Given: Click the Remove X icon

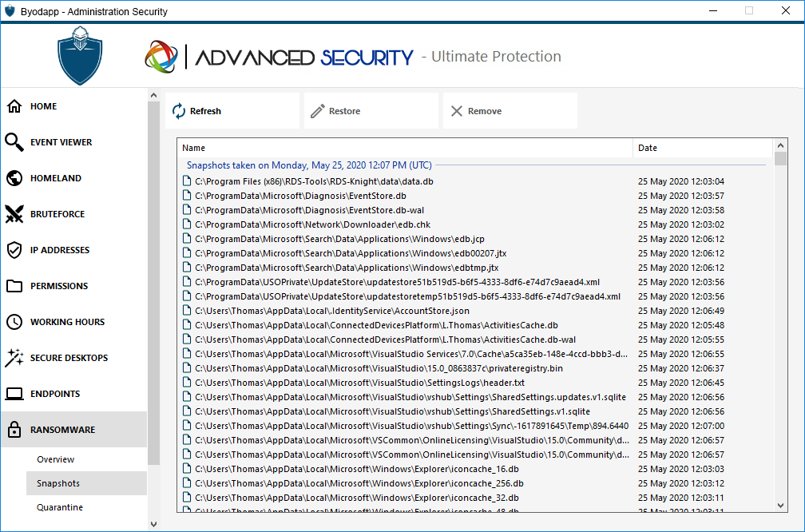Looking at the screenshot, I should (x=457, y=111).
